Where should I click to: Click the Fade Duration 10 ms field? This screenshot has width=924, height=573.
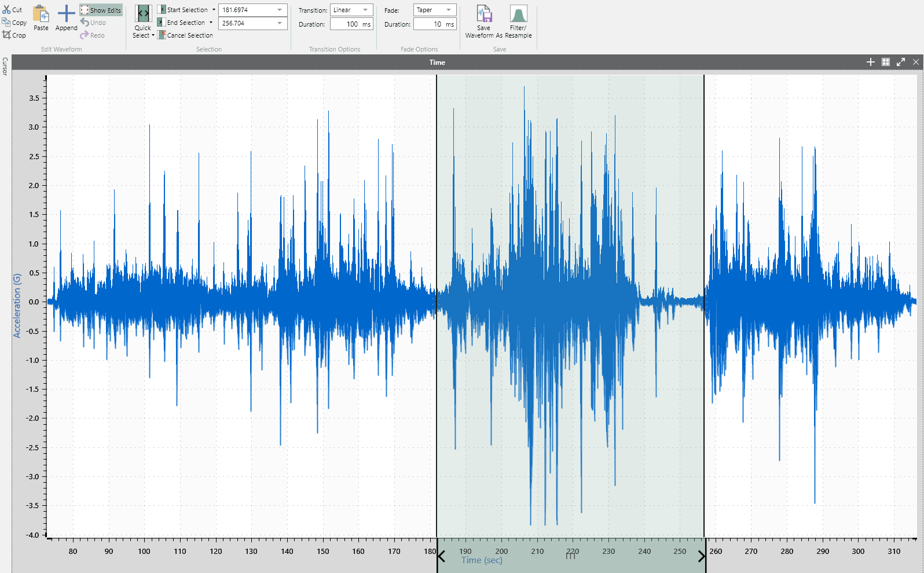tap(435, 24)
